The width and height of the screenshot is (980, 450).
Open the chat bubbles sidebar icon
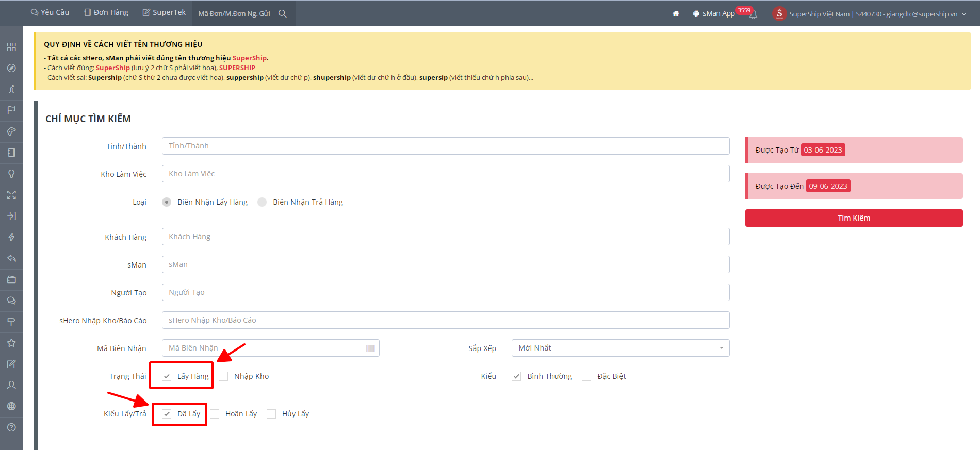(11, 301)
